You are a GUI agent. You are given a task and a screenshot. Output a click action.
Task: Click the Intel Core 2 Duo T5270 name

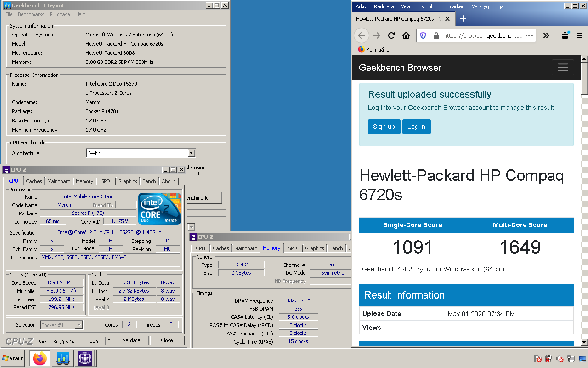click(111, 84)
